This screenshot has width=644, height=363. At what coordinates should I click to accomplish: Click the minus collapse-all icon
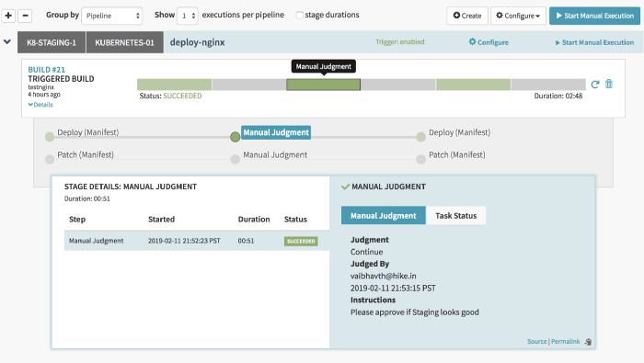(25, 16)
